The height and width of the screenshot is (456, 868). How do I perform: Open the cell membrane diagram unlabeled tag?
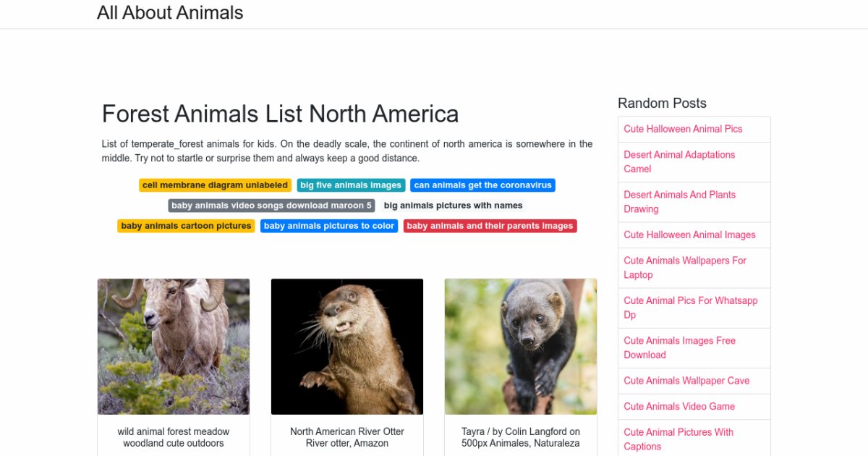215,185
